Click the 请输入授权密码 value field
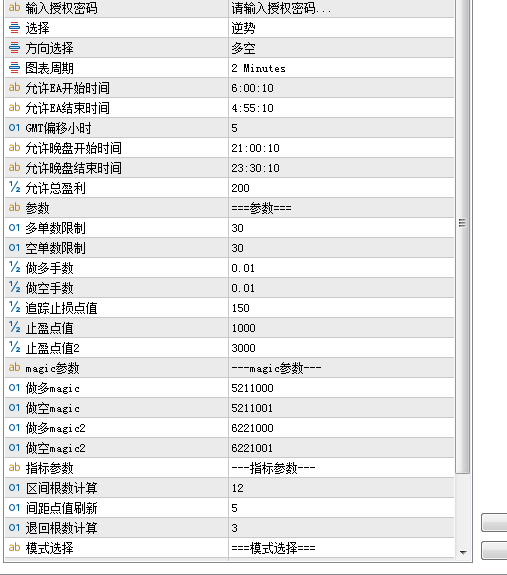 tap(341, 8)
